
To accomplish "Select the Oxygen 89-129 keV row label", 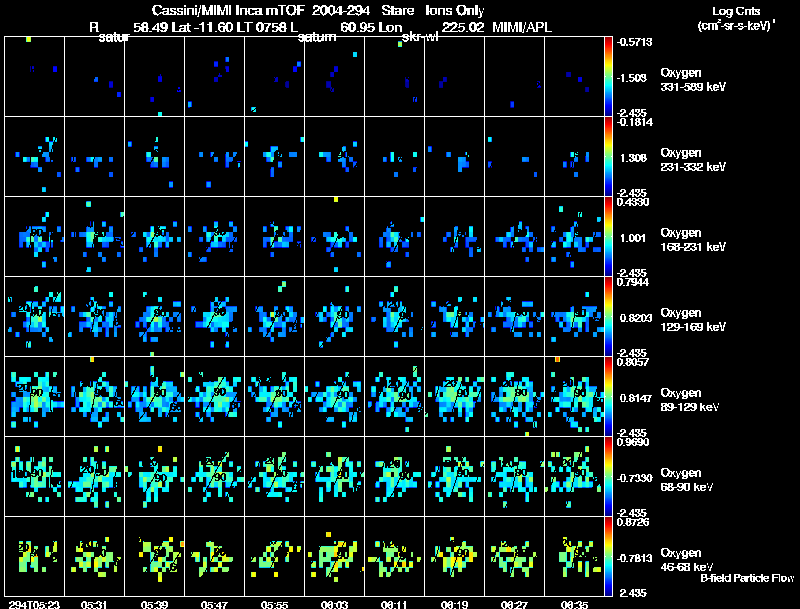I will [690, 400].
